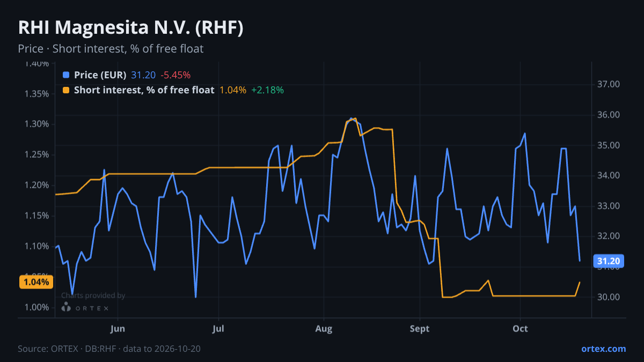
Task: Click the 34.00 right axis label
Action: pos(609,175)
